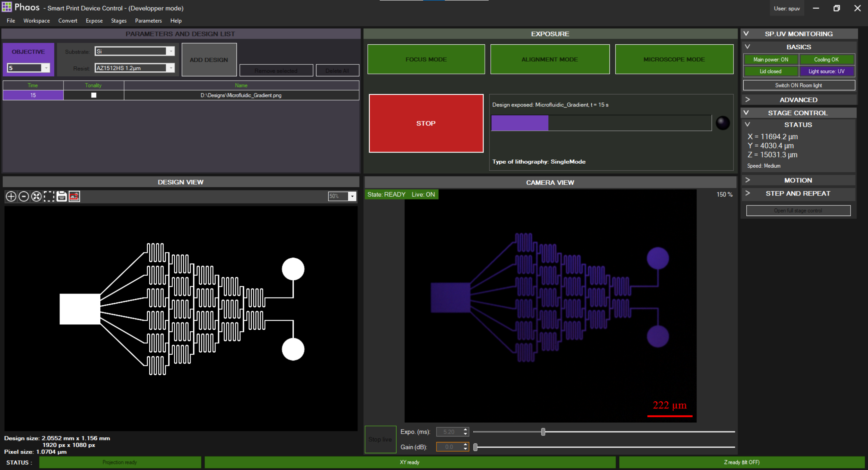Collapse the STATUS section
The height and width of the screenshot is (470, 868).
(x=747, y=125)
